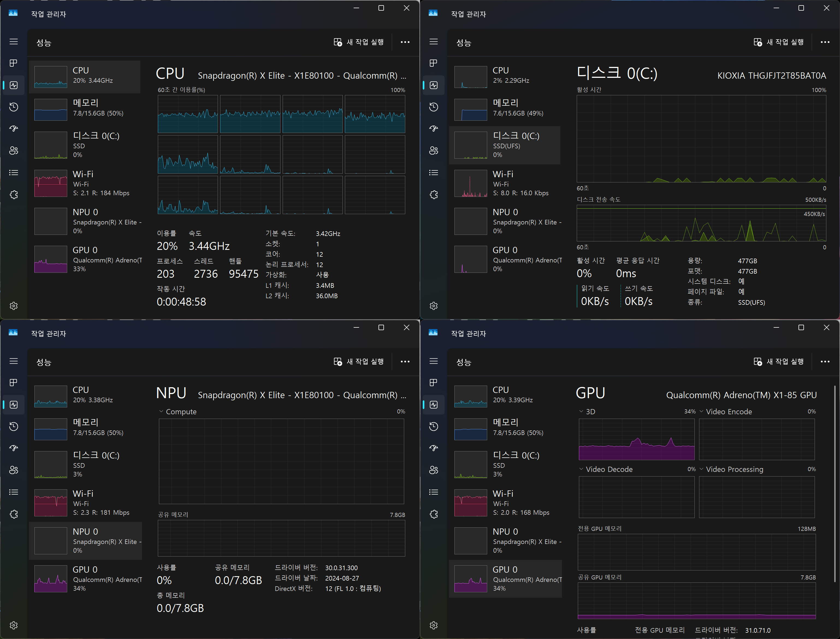
Task: Open Settings gear in the NPU window
Action: coord(14,625)
